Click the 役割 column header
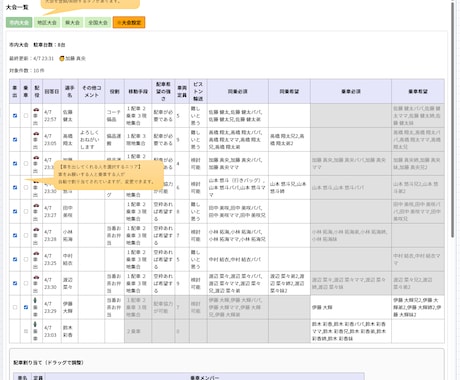Screen dimensions: 460x380 tap(114, 91)
